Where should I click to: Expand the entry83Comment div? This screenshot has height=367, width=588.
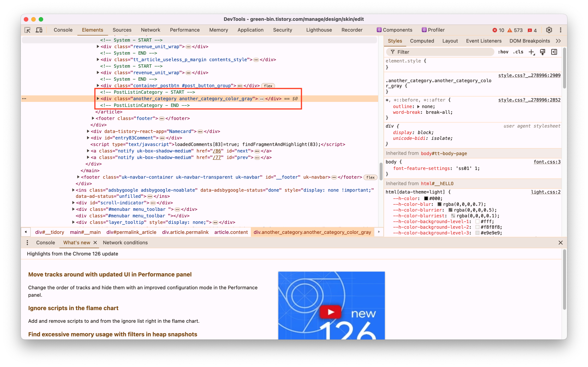tap(88, 138)
